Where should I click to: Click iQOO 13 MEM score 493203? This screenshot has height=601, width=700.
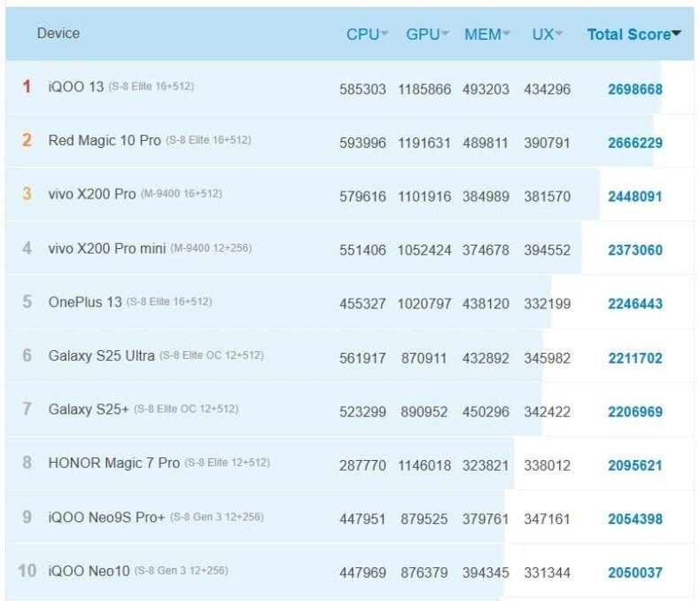pyautogui.click(x=486, y=90)
